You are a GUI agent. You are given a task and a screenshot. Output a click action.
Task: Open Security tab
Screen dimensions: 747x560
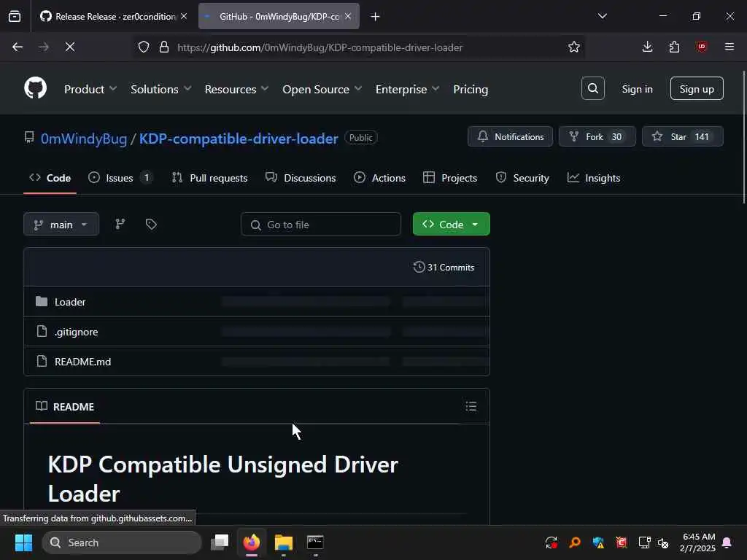point(522,178)
